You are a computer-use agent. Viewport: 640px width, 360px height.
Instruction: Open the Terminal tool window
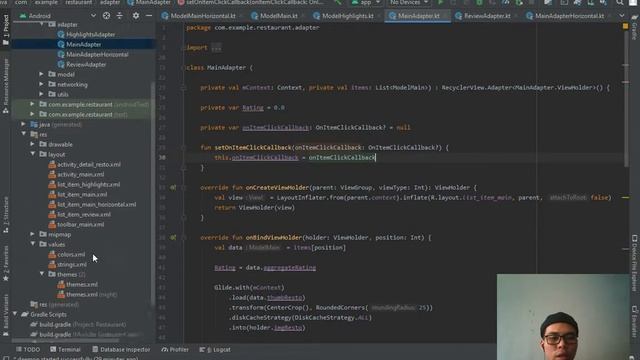65,350
